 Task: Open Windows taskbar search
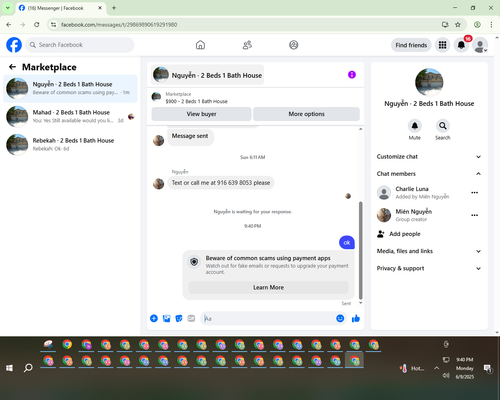point(28,368)
